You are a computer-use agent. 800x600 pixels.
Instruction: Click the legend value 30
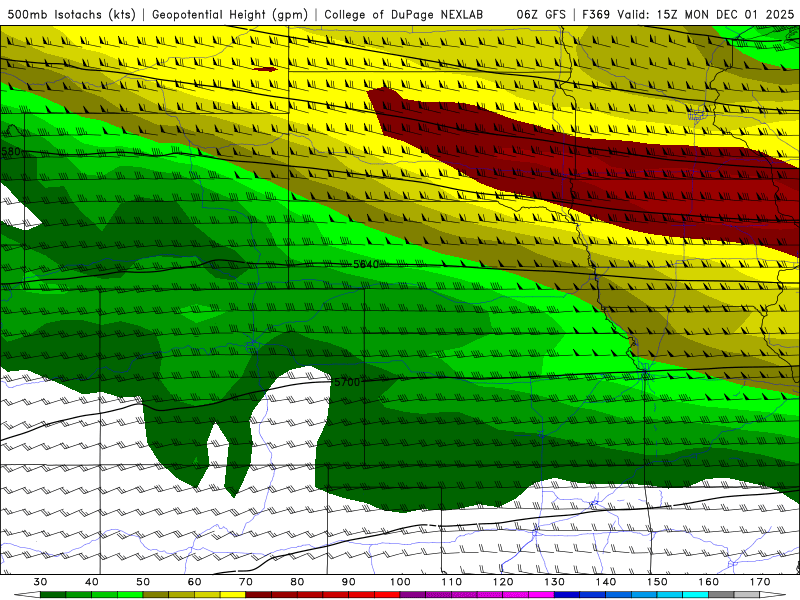tap(40, 582)
